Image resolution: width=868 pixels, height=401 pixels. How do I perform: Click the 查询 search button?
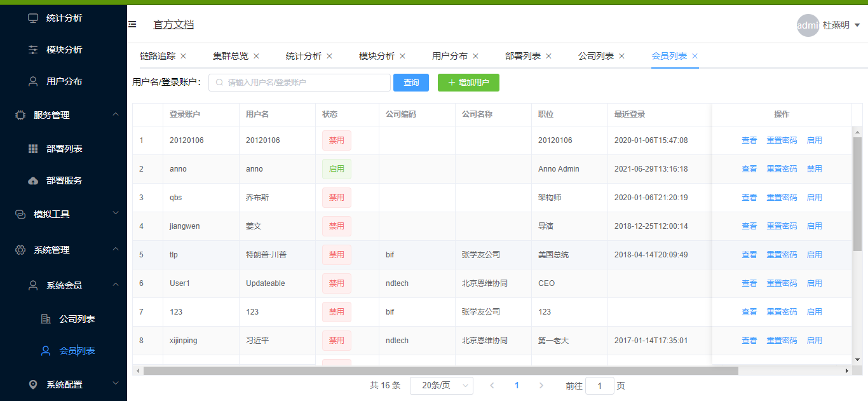411,83
